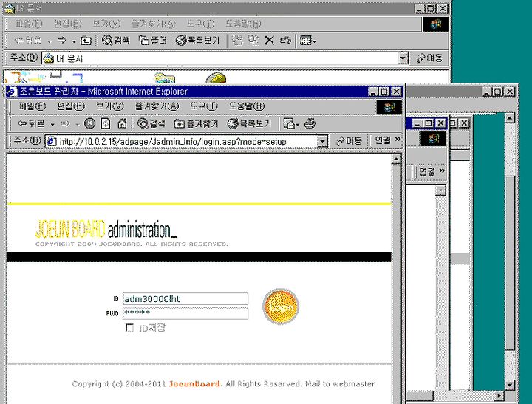The width and height of the screenshot is (532, 404).
Task: Open the Mail dropdown arrow in Internet Explorer
Action: (298, 125)
